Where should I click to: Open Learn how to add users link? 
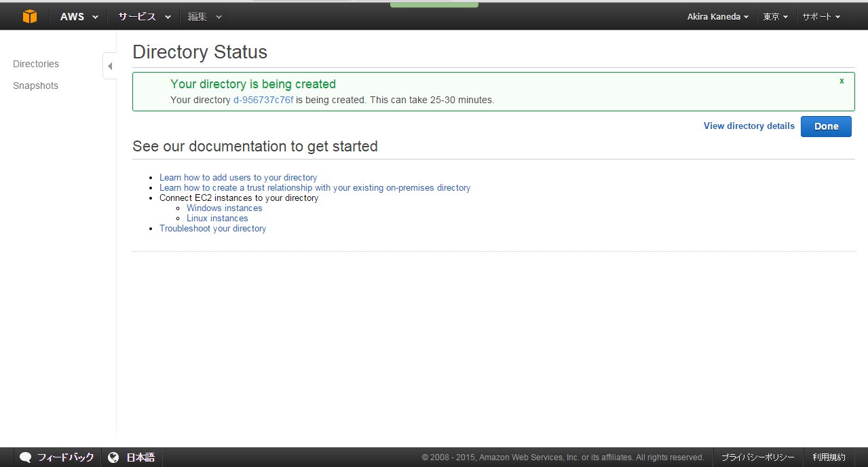(238, 177)
